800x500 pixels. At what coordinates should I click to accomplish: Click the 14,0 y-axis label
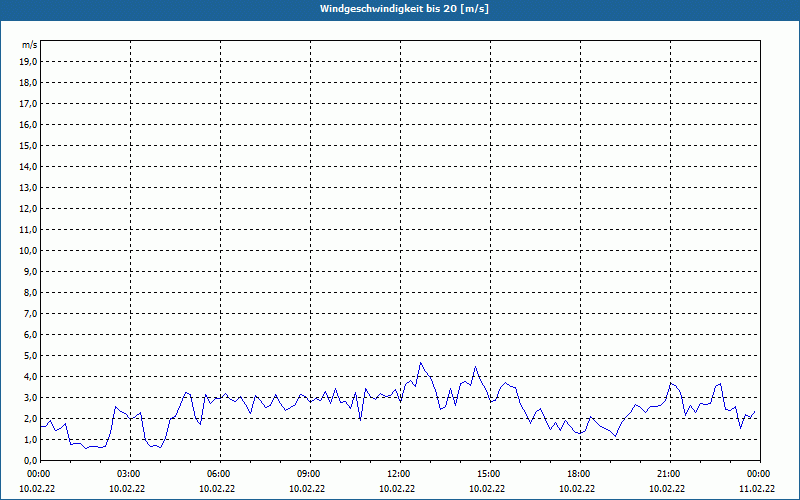point(28,166)
